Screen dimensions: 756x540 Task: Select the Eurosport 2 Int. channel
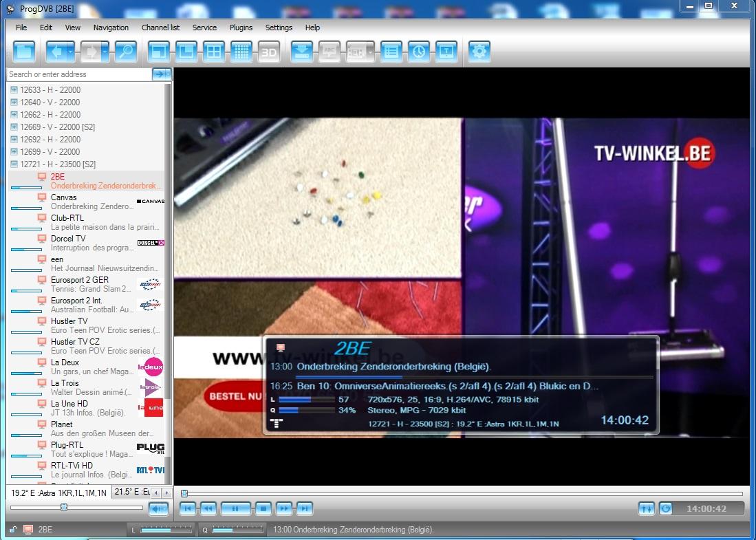[x=86, y=305]
